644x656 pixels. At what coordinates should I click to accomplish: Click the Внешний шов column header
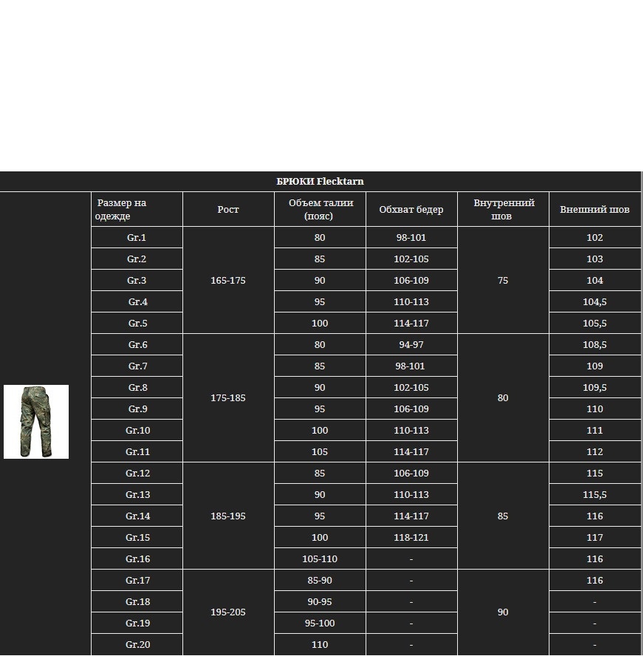pos(595,209)
